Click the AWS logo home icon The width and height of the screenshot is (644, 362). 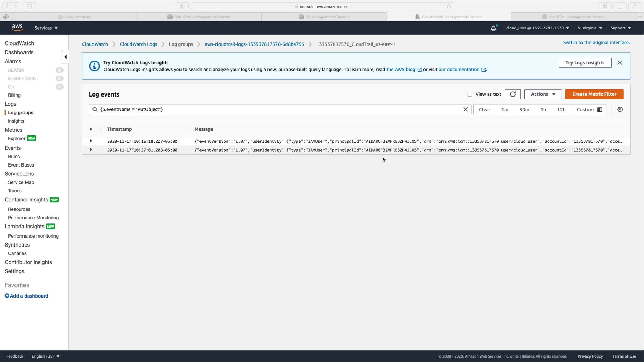coord(17,28)
